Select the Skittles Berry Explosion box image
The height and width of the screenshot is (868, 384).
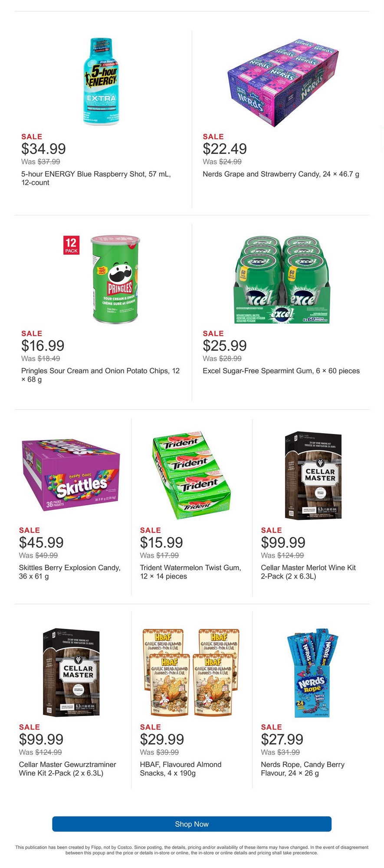click(71, 474)
